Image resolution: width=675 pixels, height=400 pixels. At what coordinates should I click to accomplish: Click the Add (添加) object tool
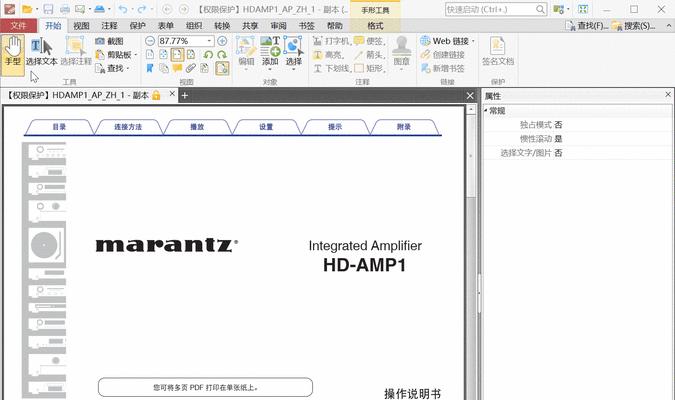pos(270,52)
